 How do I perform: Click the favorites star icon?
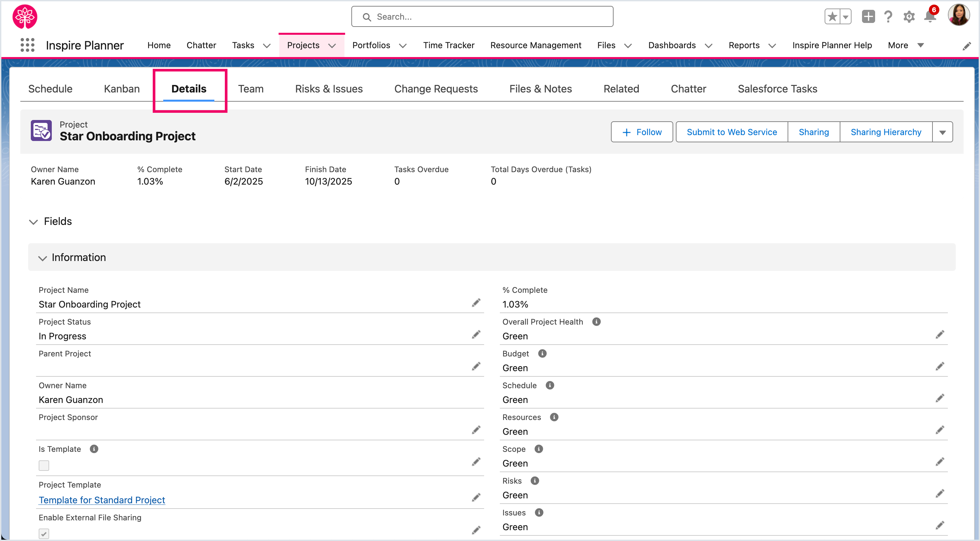pos(832,17)
